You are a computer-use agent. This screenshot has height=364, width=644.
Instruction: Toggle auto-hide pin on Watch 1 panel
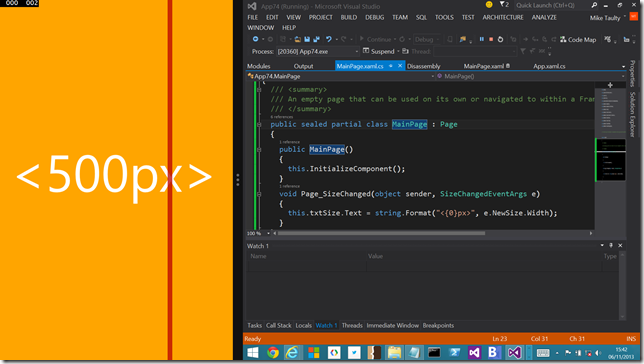coord(611,245)
